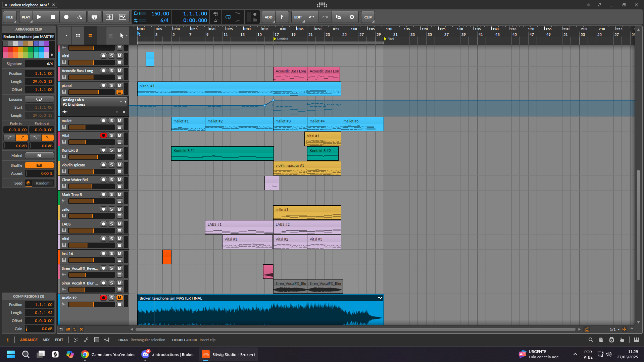Open the ADD menu
The image size is (644, 362).
268,17
